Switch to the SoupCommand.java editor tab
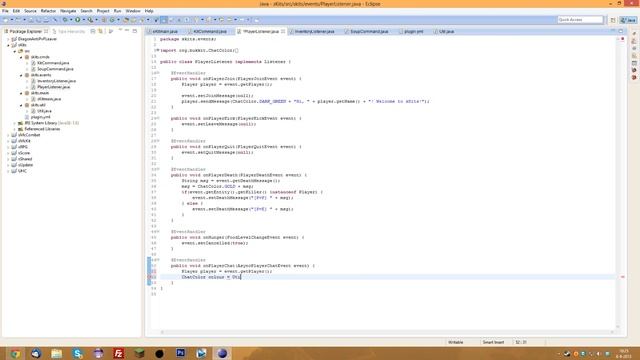 pyautogui.click(x=367, y=31)
